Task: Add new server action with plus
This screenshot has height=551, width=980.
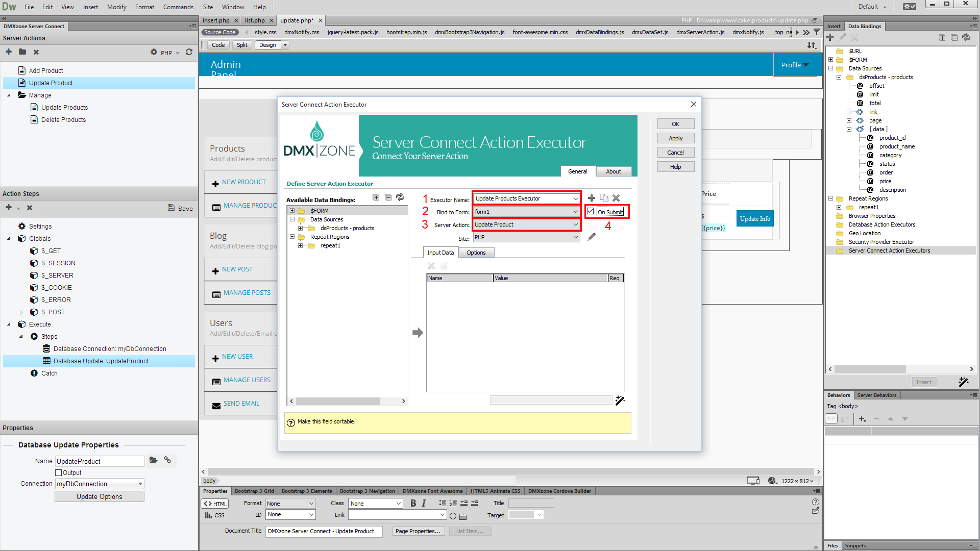Action: pos(9,52)
